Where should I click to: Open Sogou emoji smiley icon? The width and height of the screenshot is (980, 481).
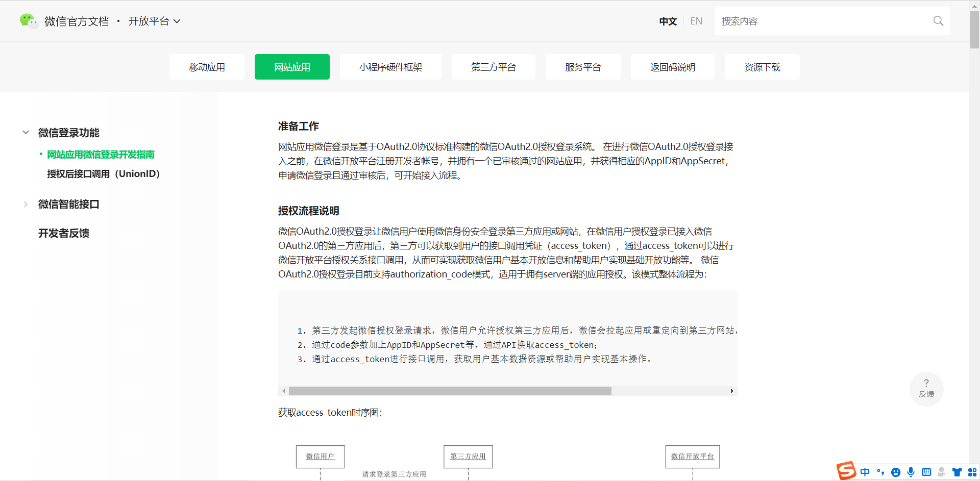click(x=896, y=472)
